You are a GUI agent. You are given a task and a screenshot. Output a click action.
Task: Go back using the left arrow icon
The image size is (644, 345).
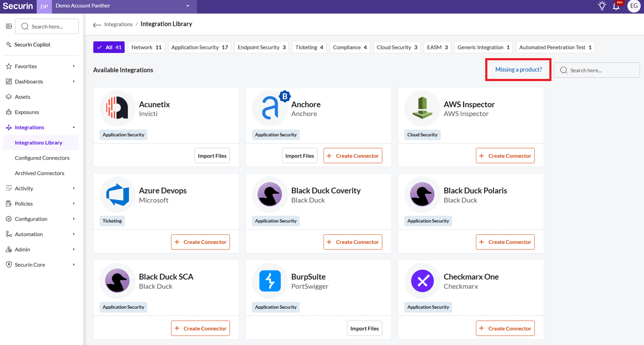(x=97, y=25)
